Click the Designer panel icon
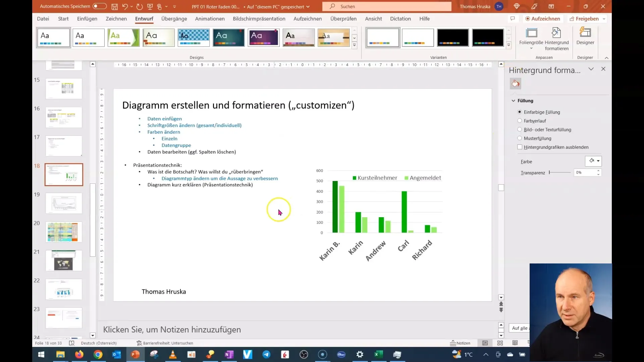Image resolution: width=644 pixels, height=362 pixels. point(586,38)
